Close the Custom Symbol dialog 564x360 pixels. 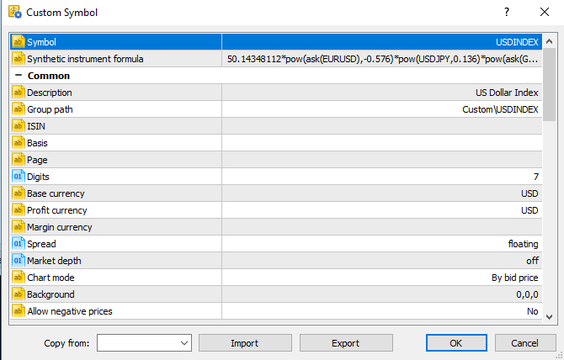click(545, 12)
